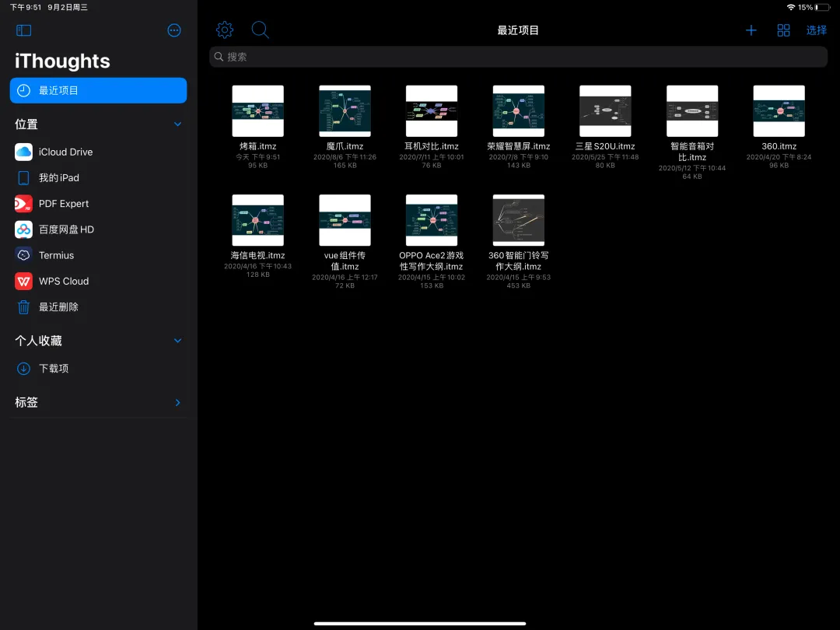Click the 魔爪.itmz file name
This screenshot has height=630, width=840.
point(345,146)
